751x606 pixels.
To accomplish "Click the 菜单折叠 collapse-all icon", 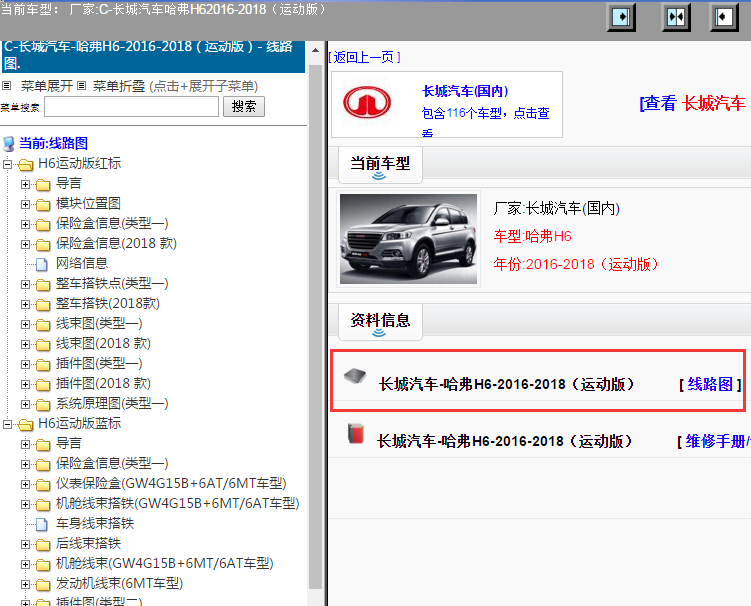I will pyautogui.click(x=81, y=86).
